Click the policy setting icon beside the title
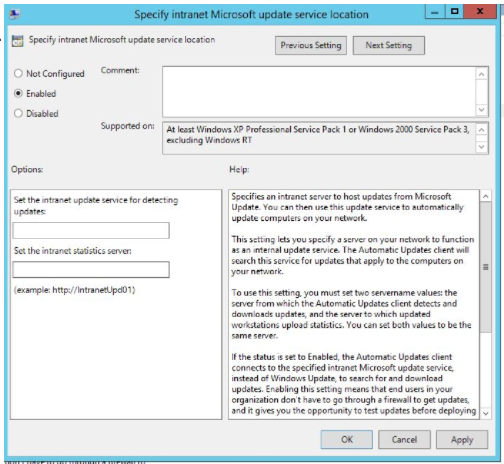 pos(17,41)
